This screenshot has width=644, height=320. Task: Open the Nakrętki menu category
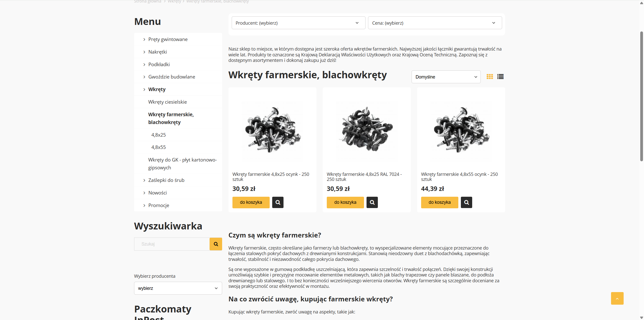(157, 52)
